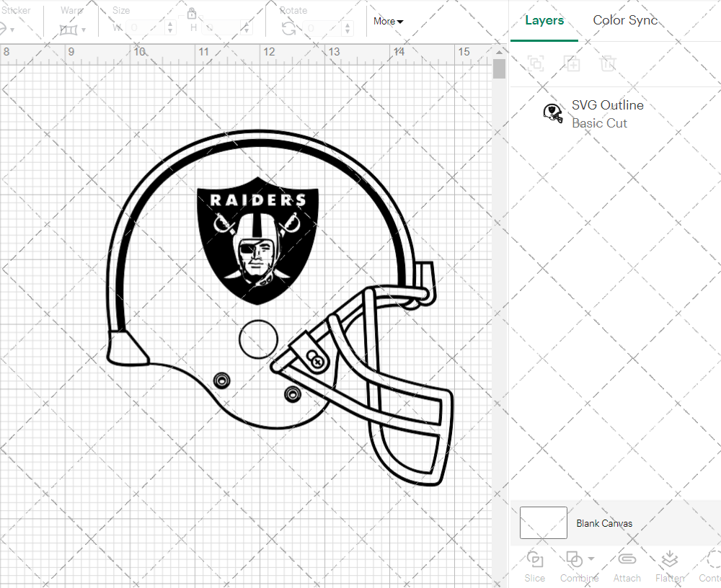
Task: Expand the Combine dropdown arrow
Action: click(591, 559)
